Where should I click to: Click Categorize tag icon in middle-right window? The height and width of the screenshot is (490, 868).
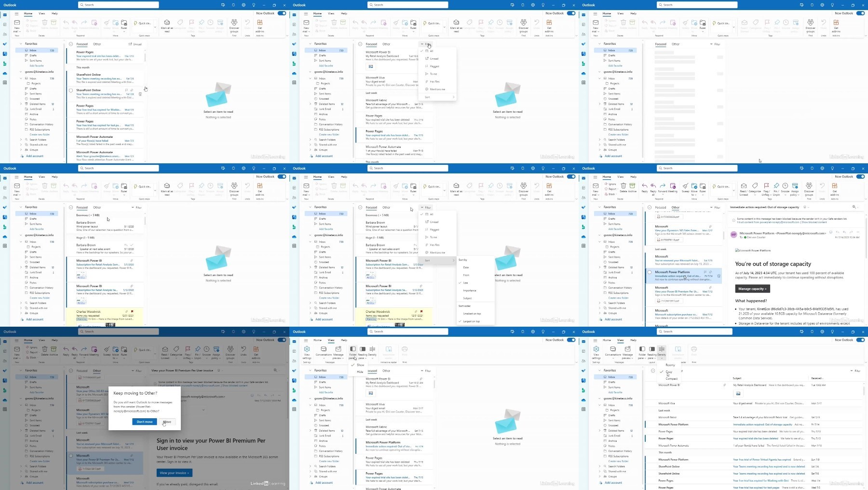pos(755,185)
